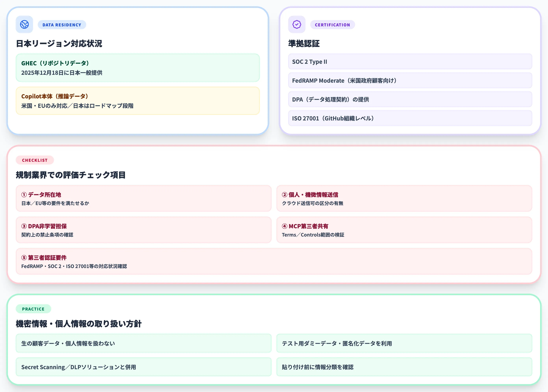This screenshot has width=548, height=392.
Task: Select the DATA RESIDENCY pill label
Action: coord(62,24)
